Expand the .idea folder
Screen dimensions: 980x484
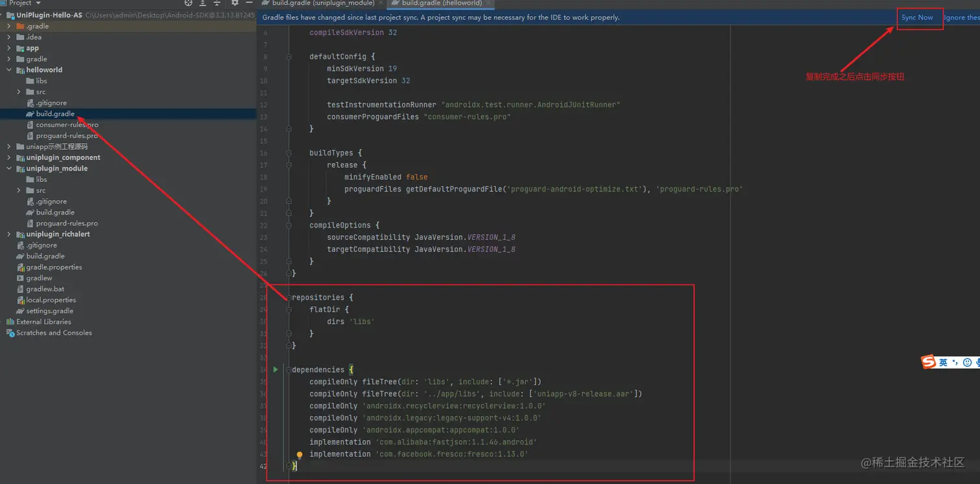(9, 37)
